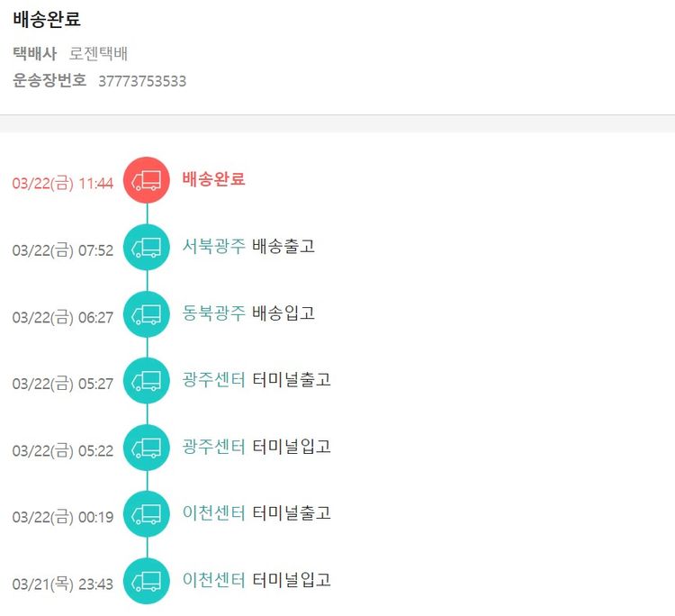Screen dimensions: 675x616
Task: Click the 배송완료 page heading
Action: 45,19
